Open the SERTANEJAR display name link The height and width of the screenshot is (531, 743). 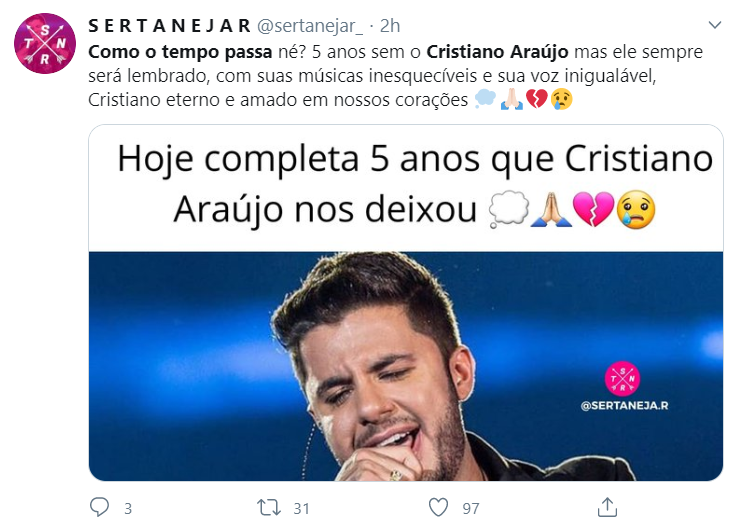170,26
